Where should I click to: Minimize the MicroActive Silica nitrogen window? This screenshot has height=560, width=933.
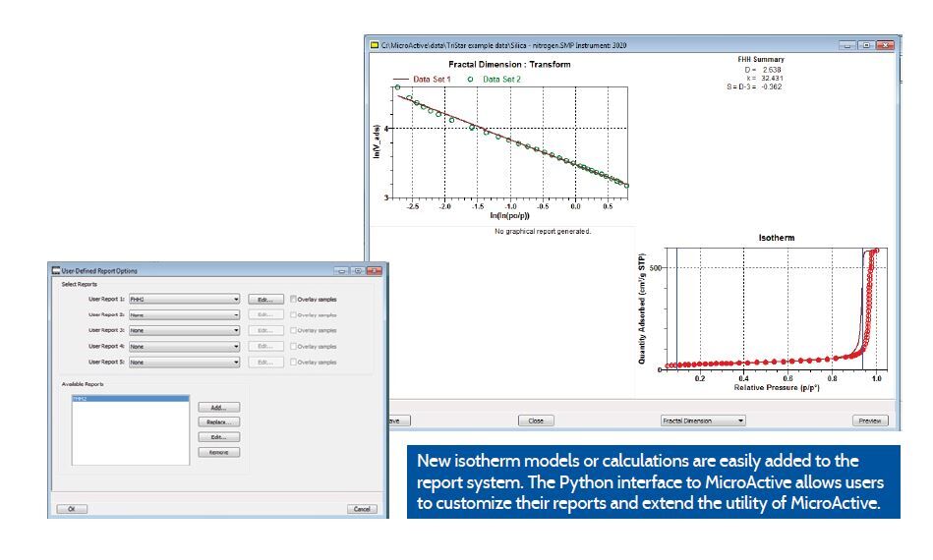click(x=847, y=45)
